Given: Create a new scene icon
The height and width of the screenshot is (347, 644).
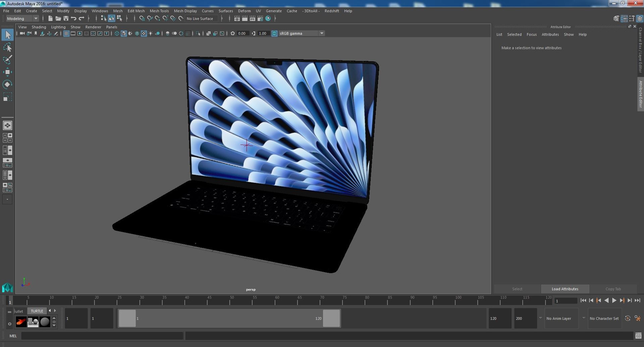Looking at the screenshot, I should 50,18.
